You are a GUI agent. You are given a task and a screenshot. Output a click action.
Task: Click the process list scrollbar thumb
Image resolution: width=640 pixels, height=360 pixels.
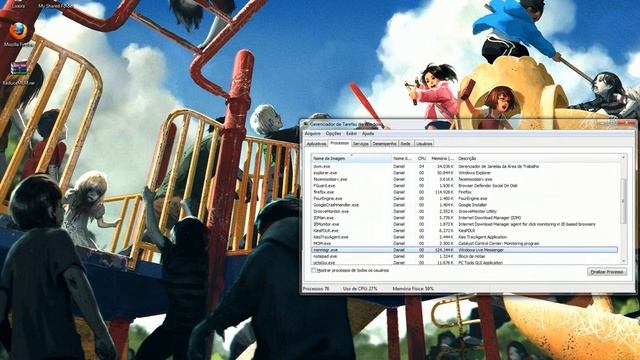[623, 201]
